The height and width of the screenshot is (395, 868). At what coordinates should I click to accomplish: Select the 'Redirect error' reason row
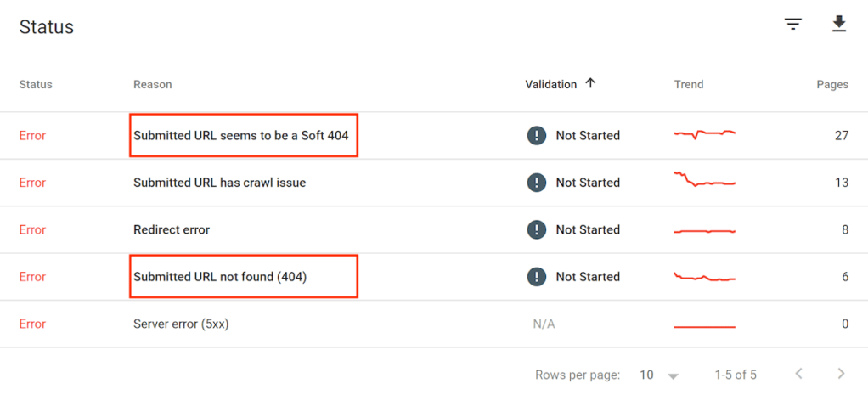[x=172, y=229]
